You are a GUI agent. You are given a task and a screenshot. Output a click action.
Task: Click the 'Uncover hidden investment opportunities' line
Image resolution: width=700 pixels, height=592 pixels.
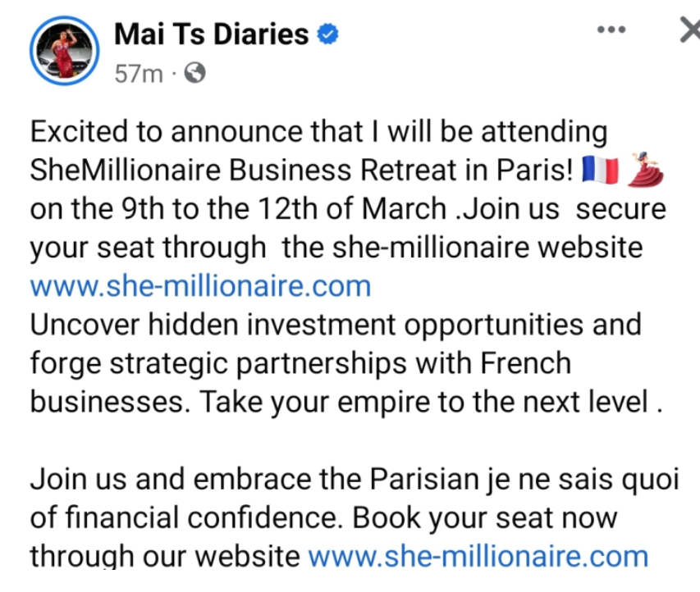coord(336,326)
